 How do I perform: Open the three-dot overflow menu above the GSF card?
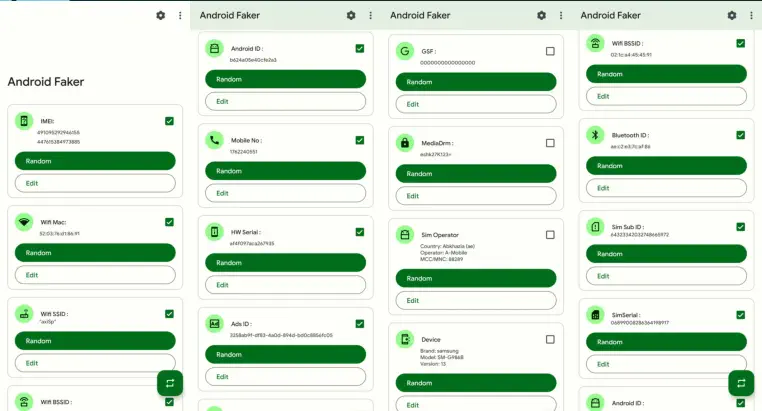click(x=561, y=15)
